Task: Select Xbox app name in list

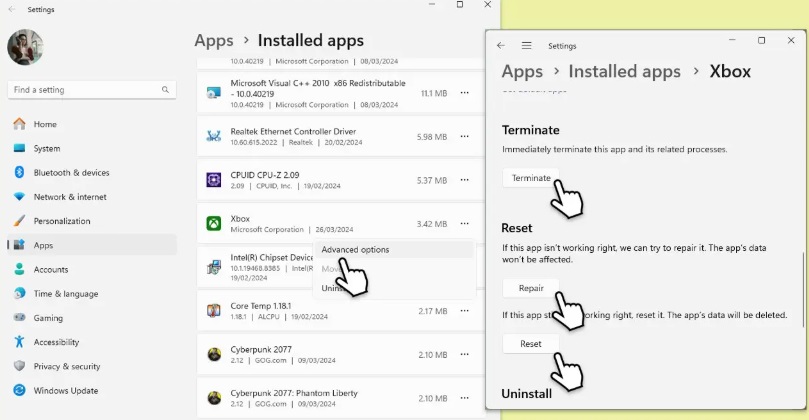Action: (240, 219)
